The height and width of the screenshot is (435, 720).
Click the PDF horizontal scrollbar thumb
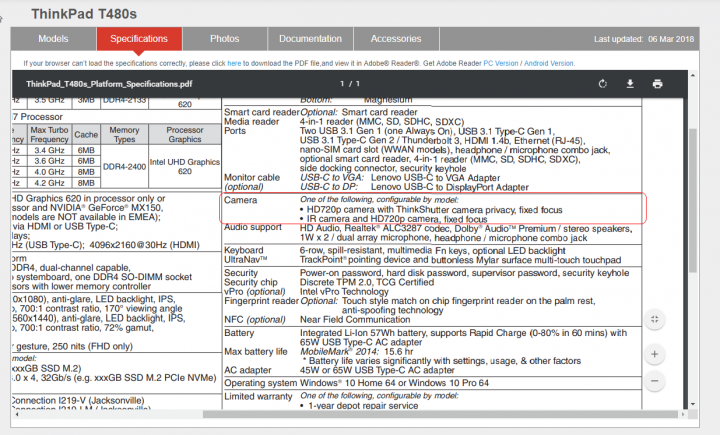tap(440, 414)
